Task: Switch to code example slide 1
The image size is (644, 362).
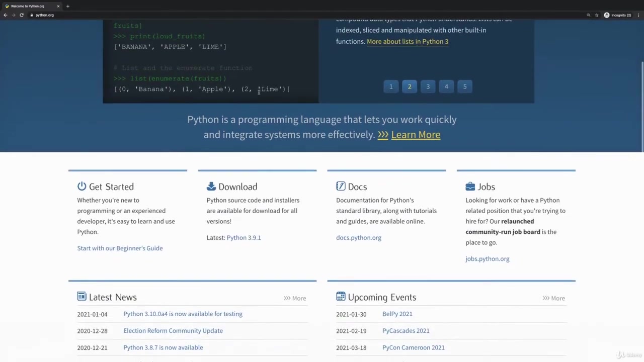Action: pyautogui.click(x=391, y=86)
